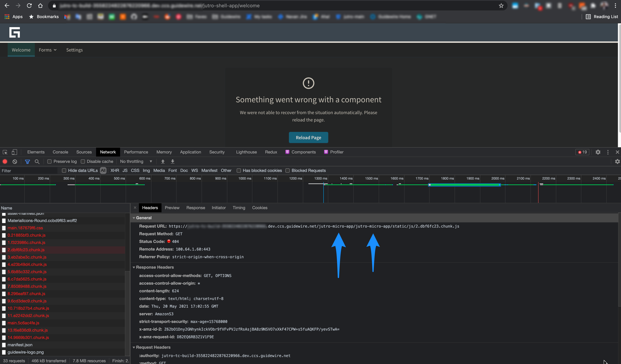Filter requests by XHR type
Viewport: 621px width, 364px height.
pos(115,170)
